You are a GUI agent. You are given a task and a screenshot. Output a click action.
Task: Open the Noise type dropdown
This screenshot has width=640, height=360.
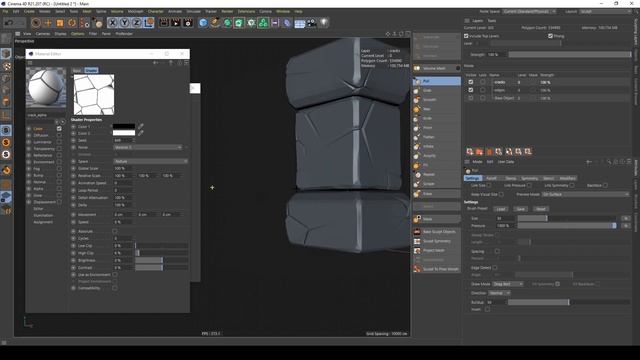(148, 147)
